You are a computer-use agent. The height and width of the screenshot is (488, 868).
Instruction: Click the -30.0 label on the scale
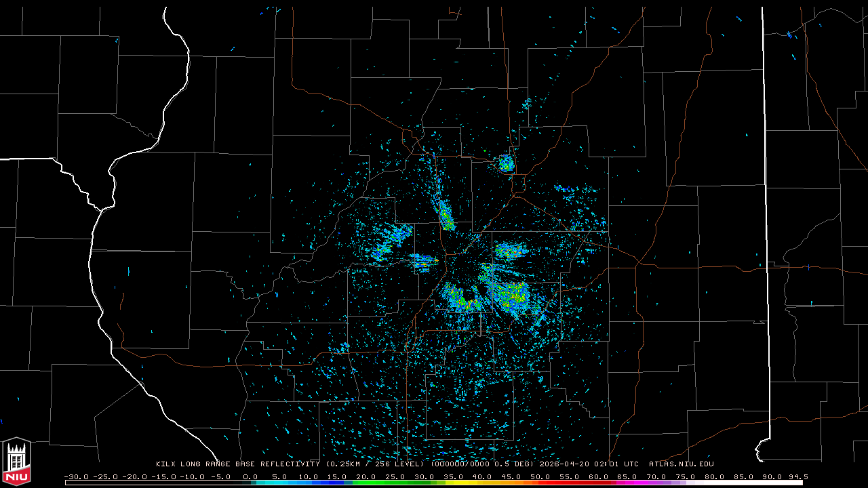[77, 476]
